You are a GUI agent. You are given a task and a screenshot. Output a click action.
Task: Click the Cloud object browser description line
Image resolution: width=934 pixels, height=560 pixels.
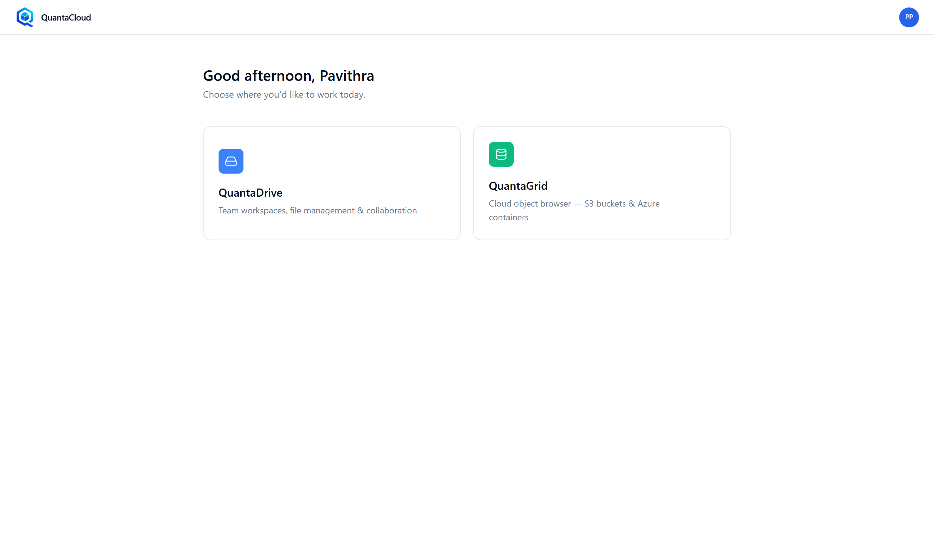pos(574,204)
